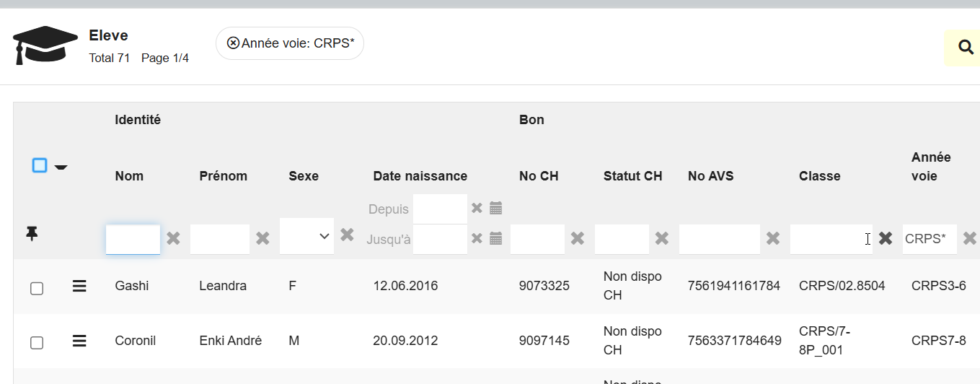Click the graduation cap Eleve icon
This screenshot has width=980, height=384.
coord(45,45)
